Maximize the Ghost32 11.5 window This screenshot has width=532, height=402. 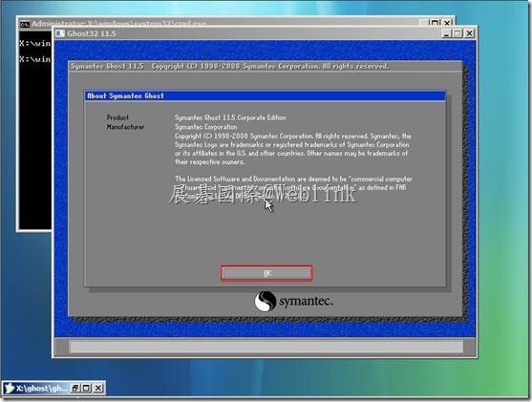[x=458, y=33]
